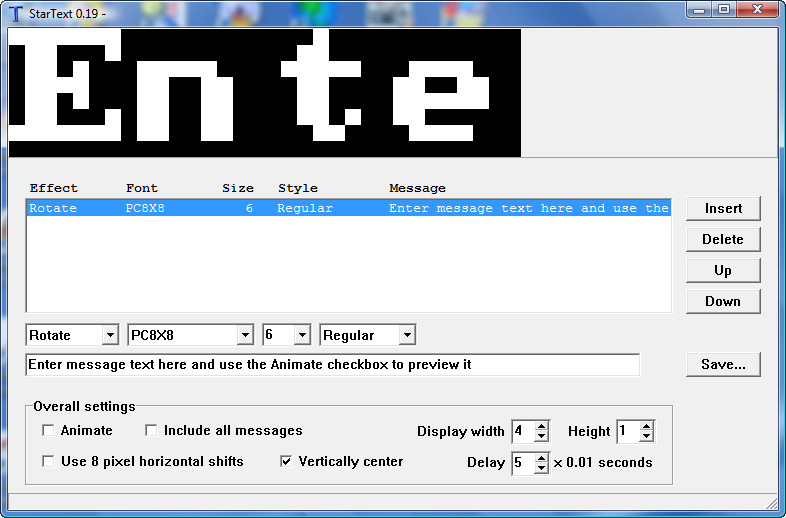Decrease Delay with down spinner arrow
The height and width of the screenshot is (518, 786).
coord(541,467)
